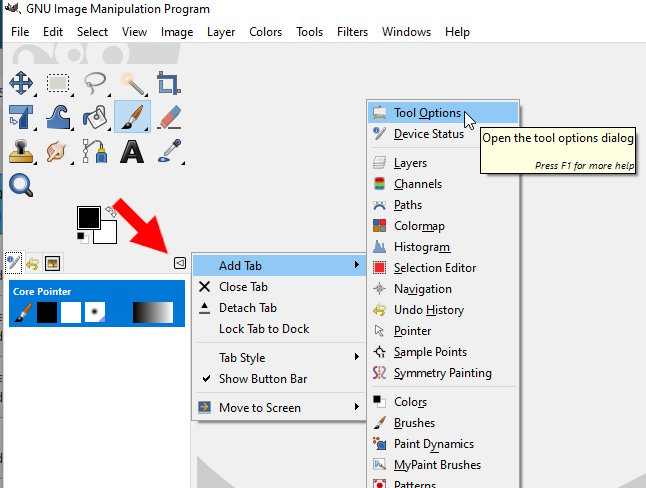The width and height of the screenshot is (646, 488).
Task: Open the Colors menu in menu bar
Action: point(265,32)
